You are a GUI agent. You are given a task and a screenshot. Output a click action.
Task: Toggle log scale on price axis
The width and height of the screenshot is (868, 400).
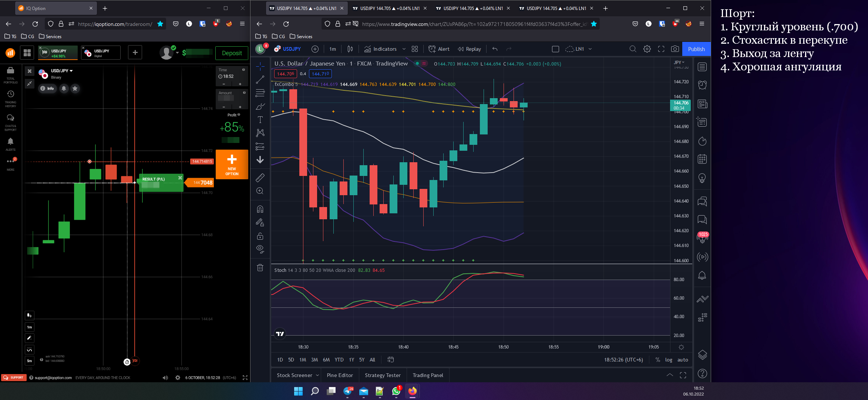[669, 360]
